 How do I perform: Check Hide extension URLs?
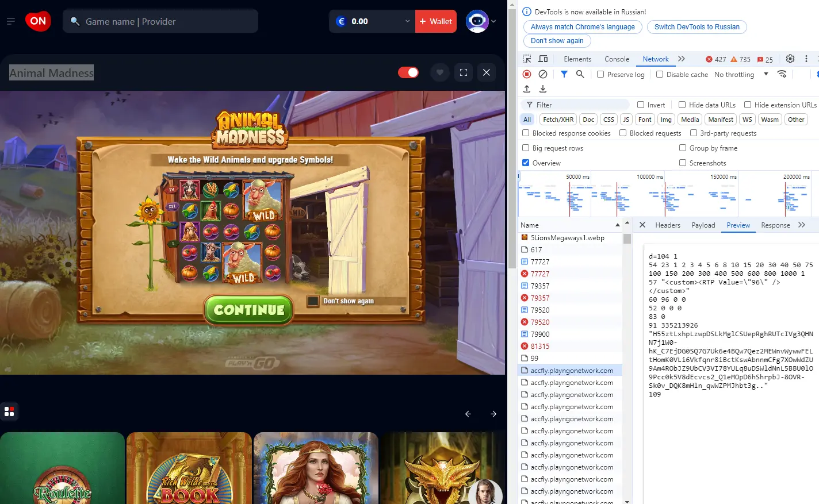[x=748, y=105]
